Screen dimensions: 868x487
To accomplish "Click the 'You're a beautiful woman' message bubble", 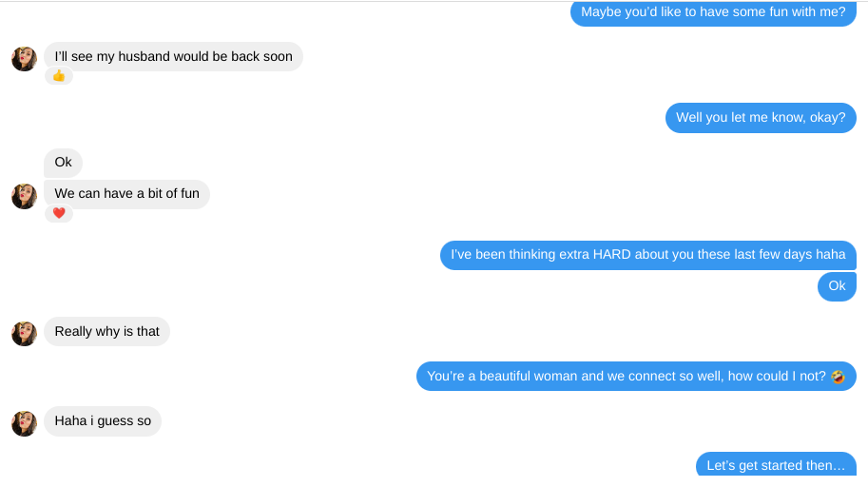I will (x=636, y=377).
